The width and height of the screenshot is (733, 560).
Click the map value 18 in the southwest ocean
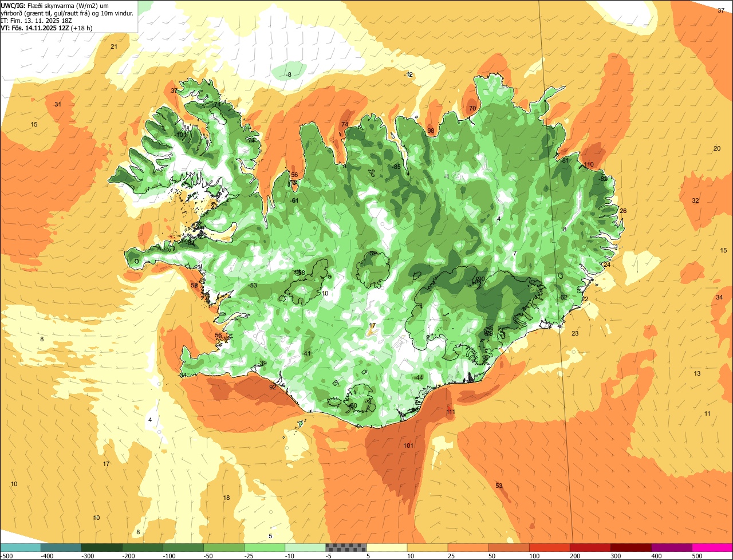click(226, 498)
